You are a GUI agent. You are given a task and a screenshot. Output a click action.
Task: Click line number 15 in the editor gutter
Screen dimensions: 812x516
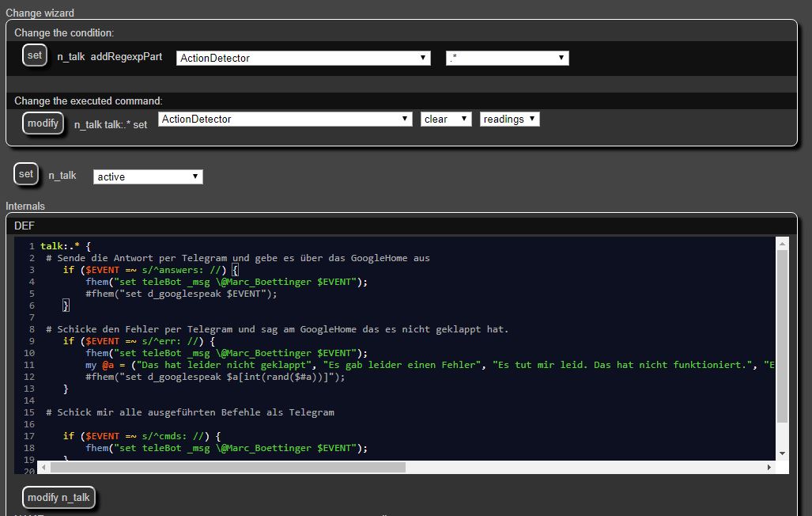click(x=29, y=412)
